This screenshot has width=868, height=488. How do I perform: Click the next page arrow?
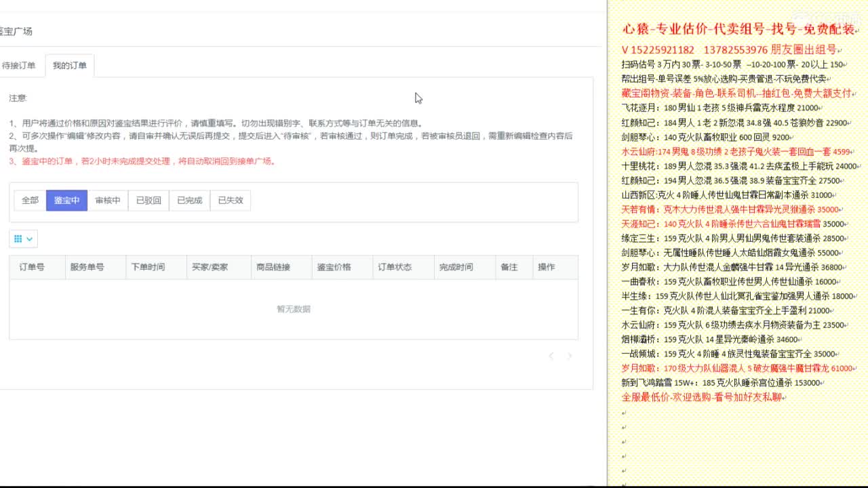pos(570,356)
